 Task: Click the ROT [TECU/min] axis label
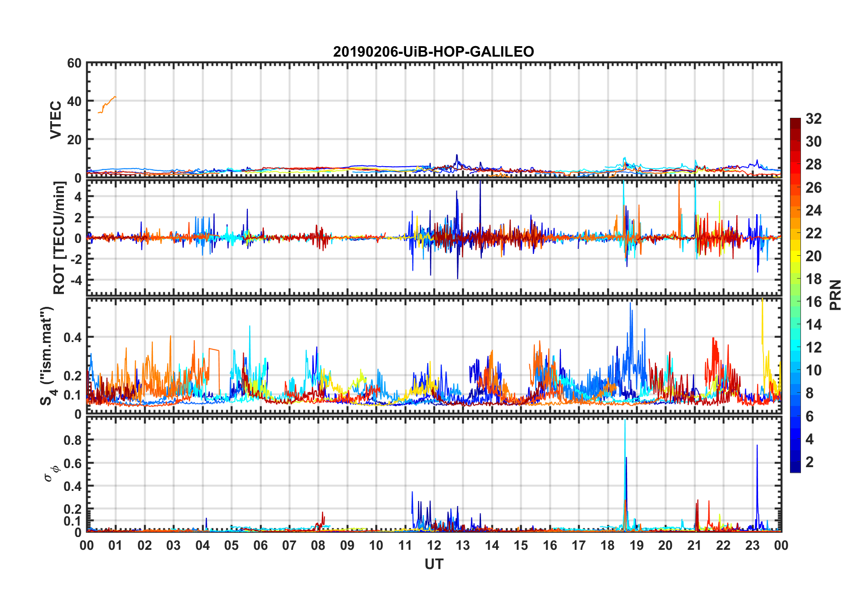59,238
